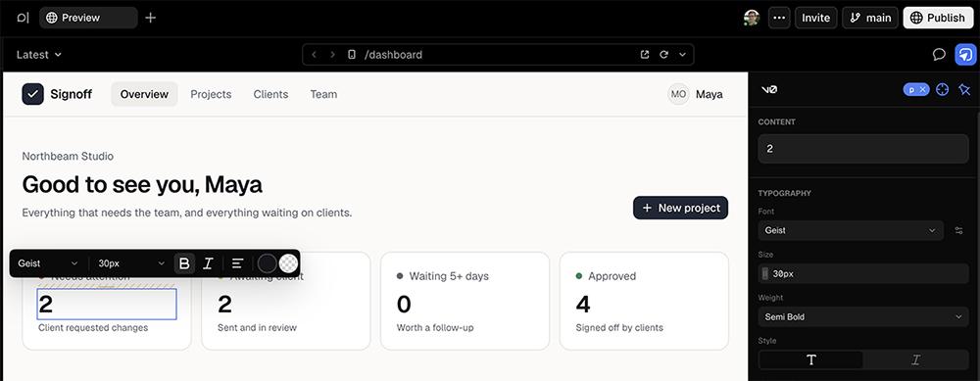
Task: Click the 'Northbeam Studio' text
Action: (68, 156)
